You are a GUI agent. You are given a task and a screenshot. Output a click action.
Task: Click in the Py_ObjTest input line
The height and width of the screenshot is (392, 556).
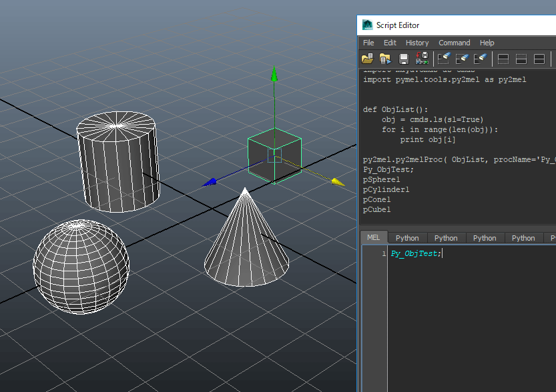[415, 254]
